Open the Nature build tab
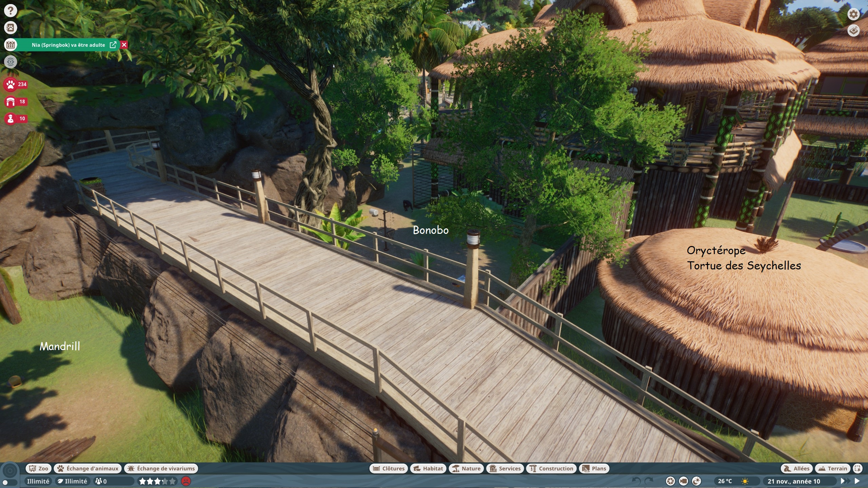 [x=466, y=469]
